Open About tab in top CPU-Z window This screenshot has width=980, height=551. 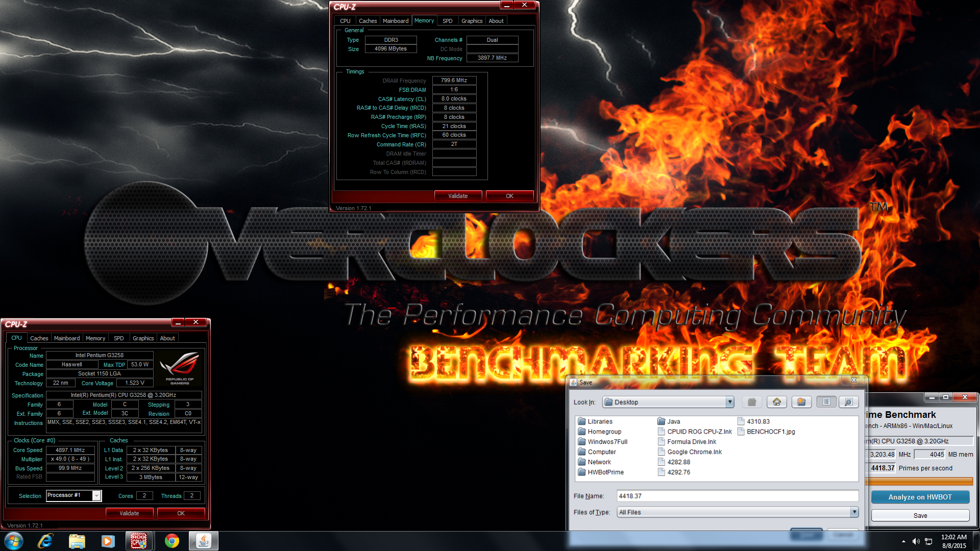(496, 21)
